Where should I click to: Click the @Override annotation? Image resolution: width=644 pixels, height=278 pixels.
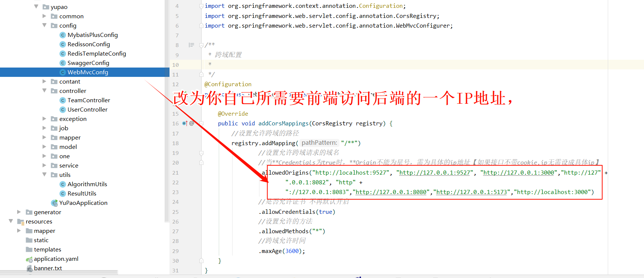click(233, 114)
